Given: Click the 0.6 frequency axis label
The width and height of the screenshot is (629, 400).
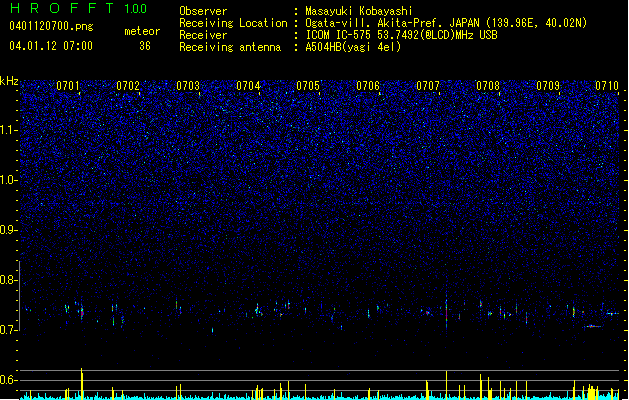Looking at the screenshot, I should 9,380.
